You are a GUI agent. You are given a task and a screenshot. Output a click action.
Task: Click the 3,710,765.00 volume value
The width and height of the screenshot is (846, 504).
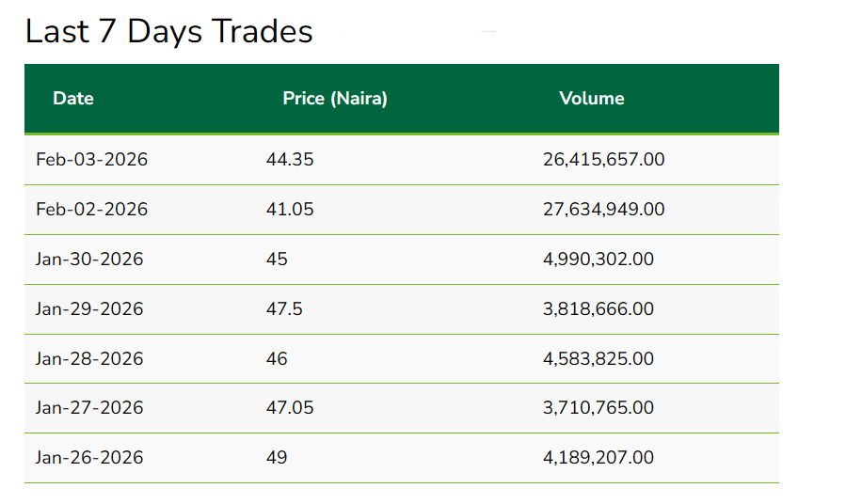click(599, 408)
